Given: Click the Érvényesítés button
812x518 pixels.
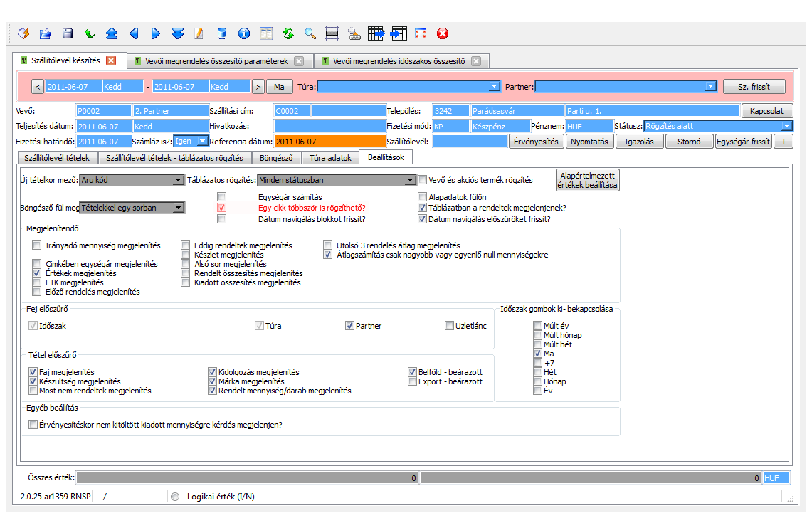Looking at the screenshot, I should (x=536, y=142).
